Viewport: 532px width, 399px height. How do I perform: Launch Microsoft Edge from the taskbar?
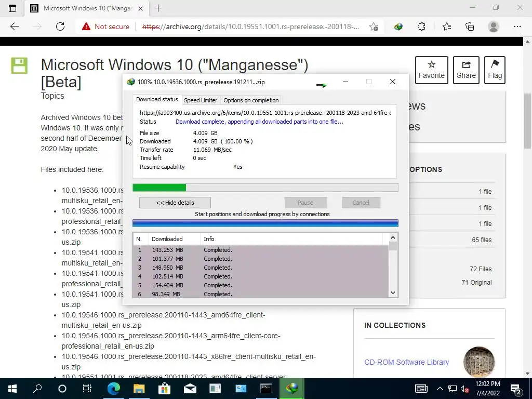point(113,389)
